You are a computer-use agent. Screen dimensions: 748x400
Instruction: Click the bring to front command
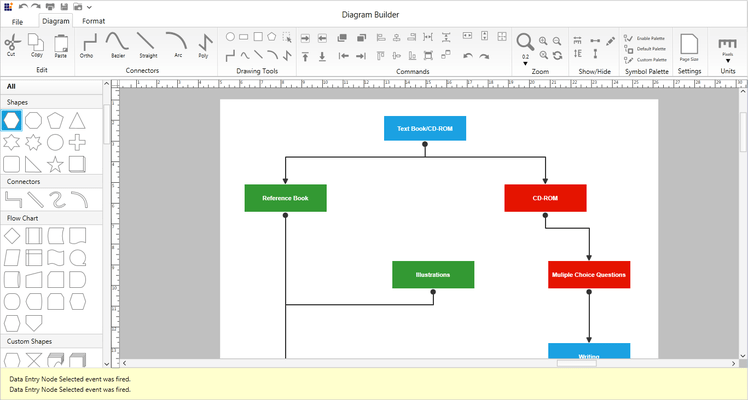point(342,38)
